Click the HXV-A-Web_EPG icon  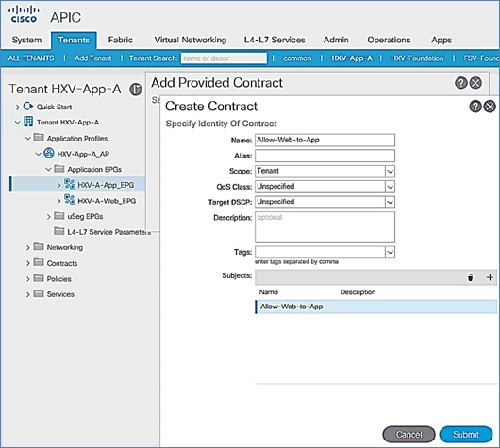[70, 199]
